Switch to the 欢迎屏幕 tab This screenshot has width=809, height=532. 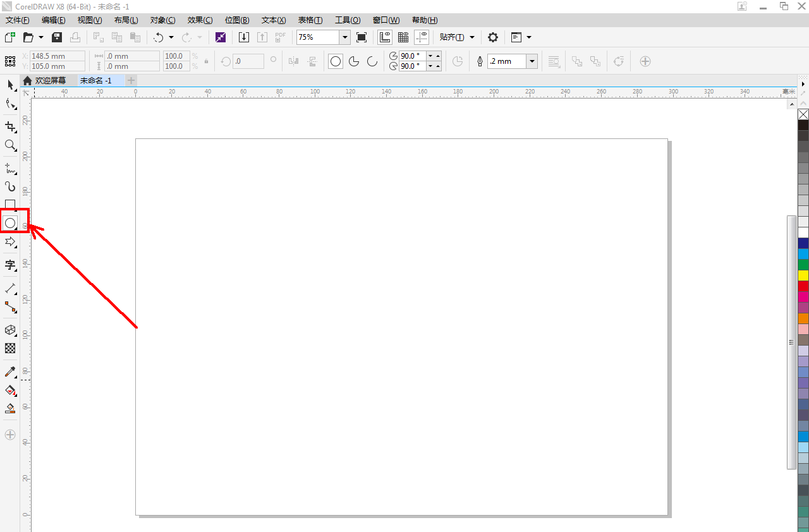(50, 81)
